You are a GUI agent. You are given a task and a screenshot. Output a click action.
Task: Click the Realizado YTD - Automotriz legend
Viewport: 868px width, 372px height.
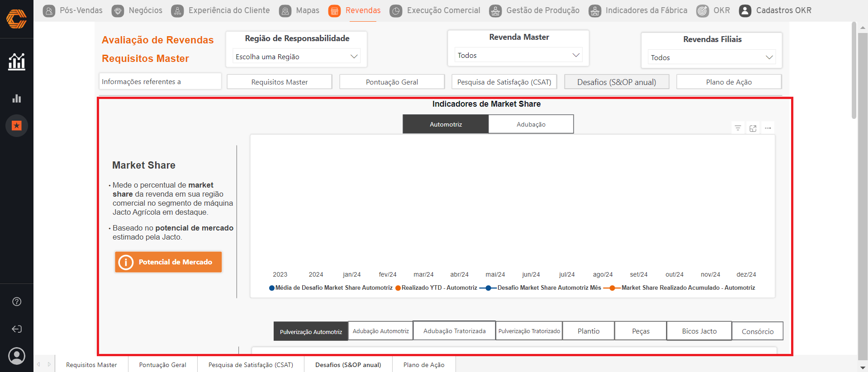[x=436, y=287]
